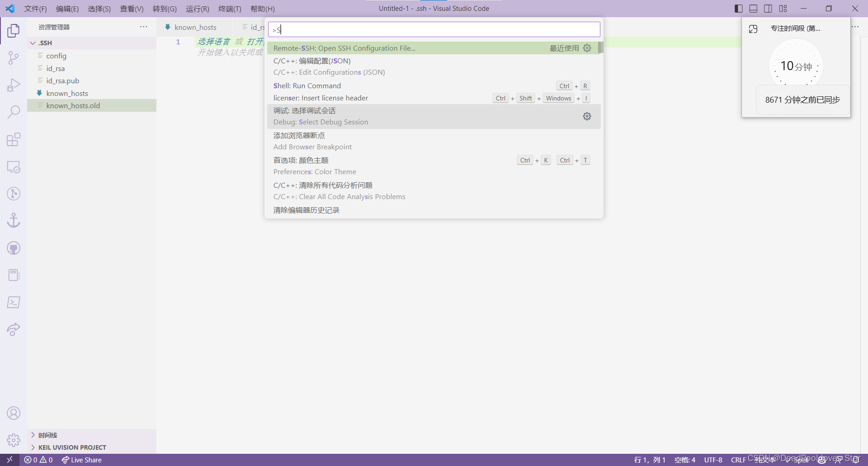
Task: Click command palette scrollbar thumb
Action: [x=601, y=48]
